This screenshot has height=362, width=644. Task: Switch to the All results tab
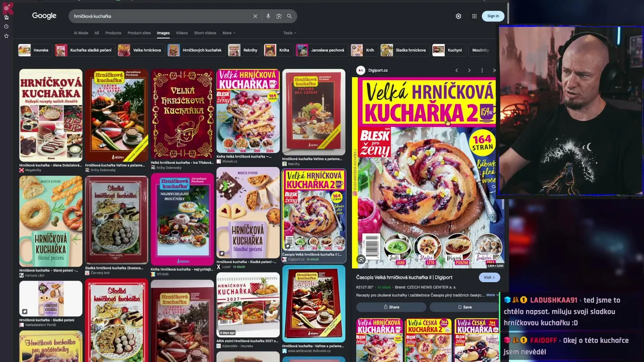coord(97,33)
